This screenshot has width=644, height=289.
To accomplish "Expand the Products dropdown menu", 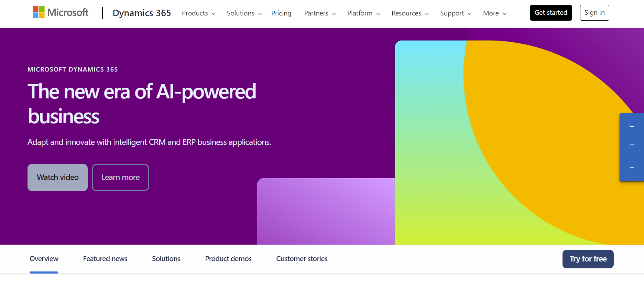I will [199, 13].
